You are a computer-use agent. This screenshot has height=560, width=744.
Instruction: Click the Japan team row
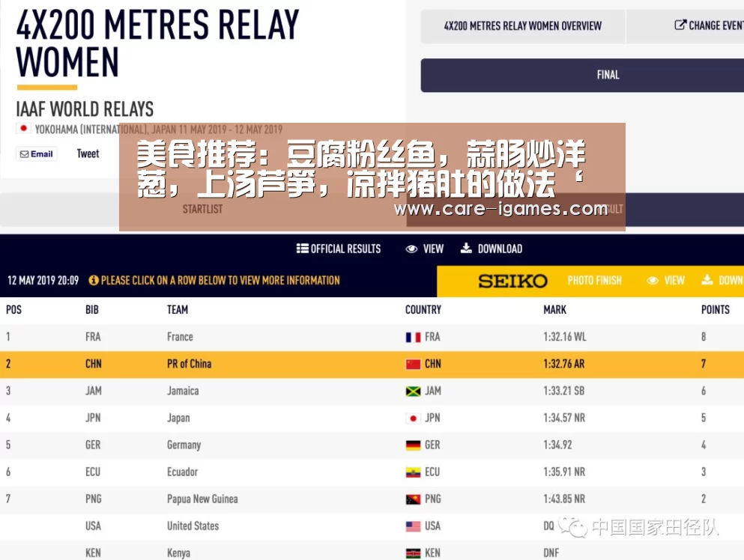click(x=372, y=419)
